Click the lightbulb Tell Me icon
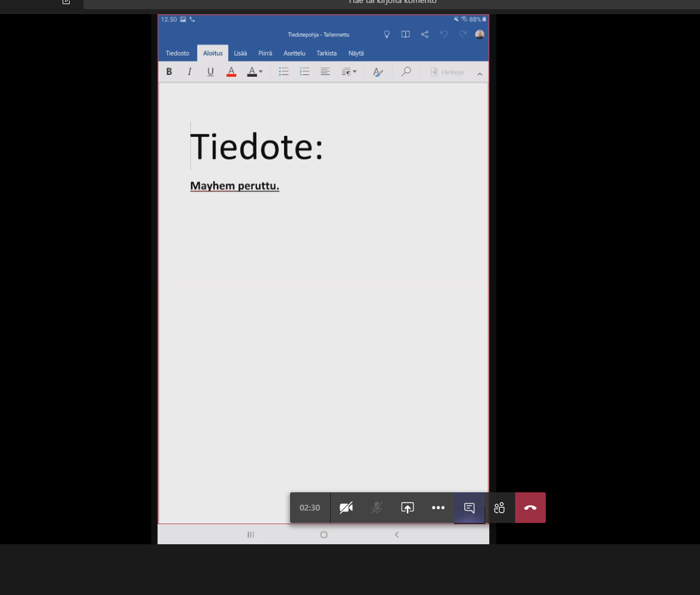Screen dimensions: 700x595 [387, 34]
